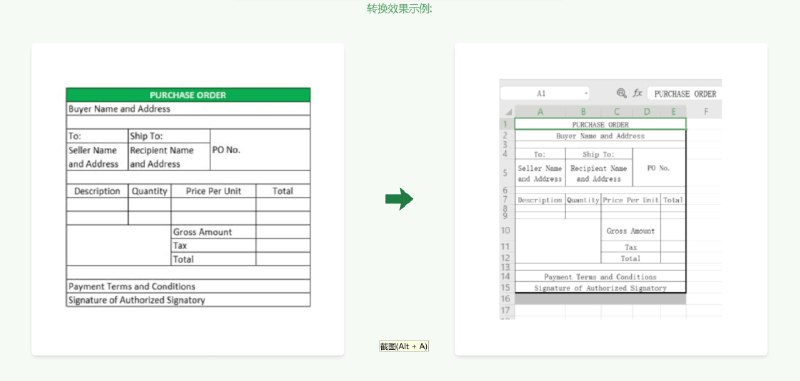Select row 10 header in the sheet

506,231
